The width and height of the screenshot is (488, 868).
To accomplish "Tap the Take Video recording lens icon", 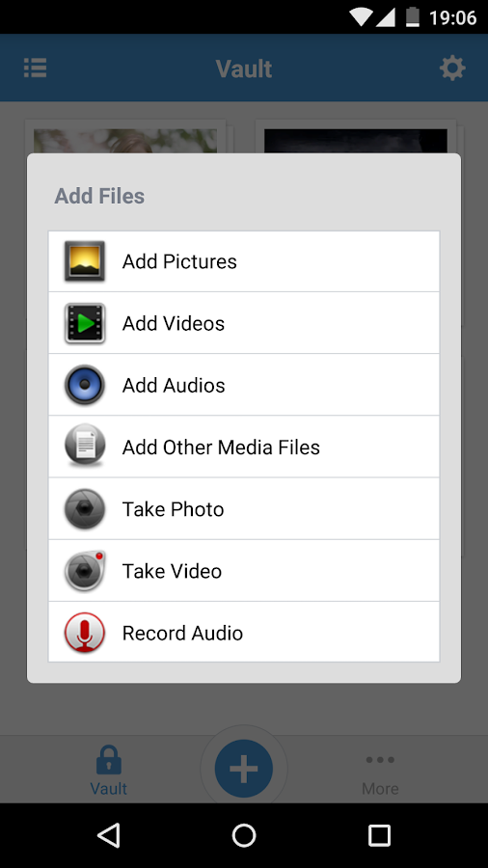I will (85, 571).
